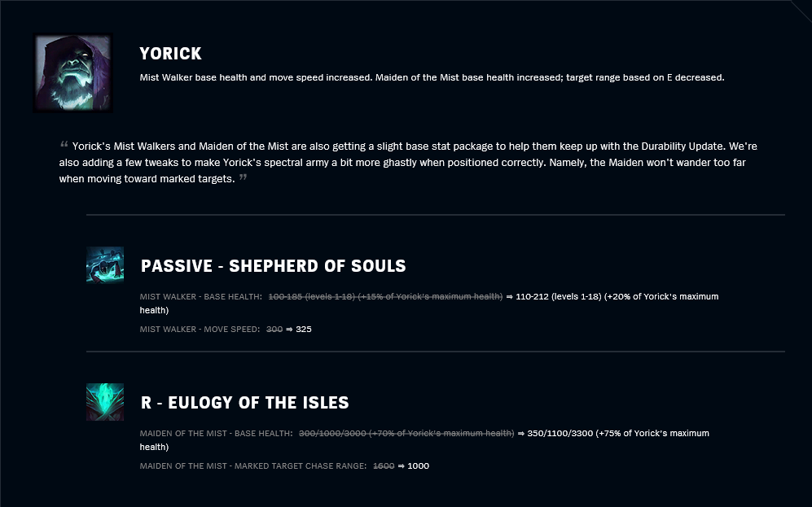
Task: Click the developer quote about the Durability Update
Action: [x=408, y=163]
